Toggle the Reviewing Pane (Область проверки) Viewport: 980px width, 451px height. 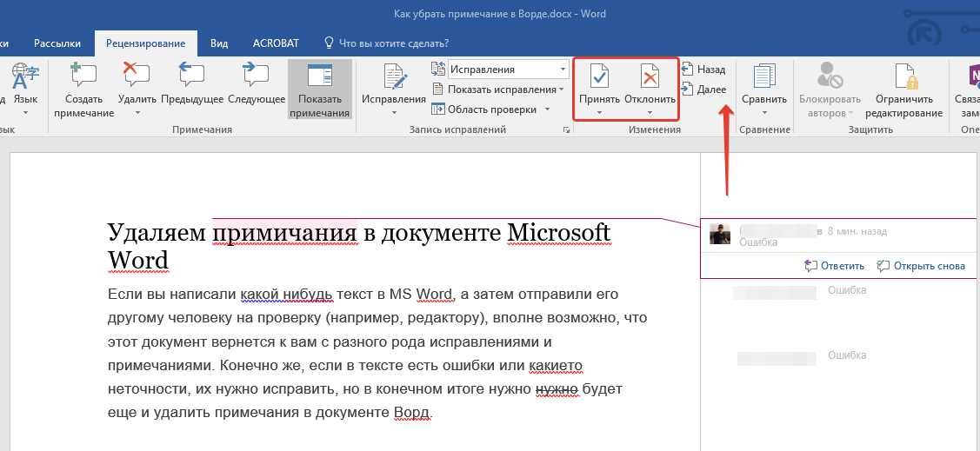click(490, 109)
